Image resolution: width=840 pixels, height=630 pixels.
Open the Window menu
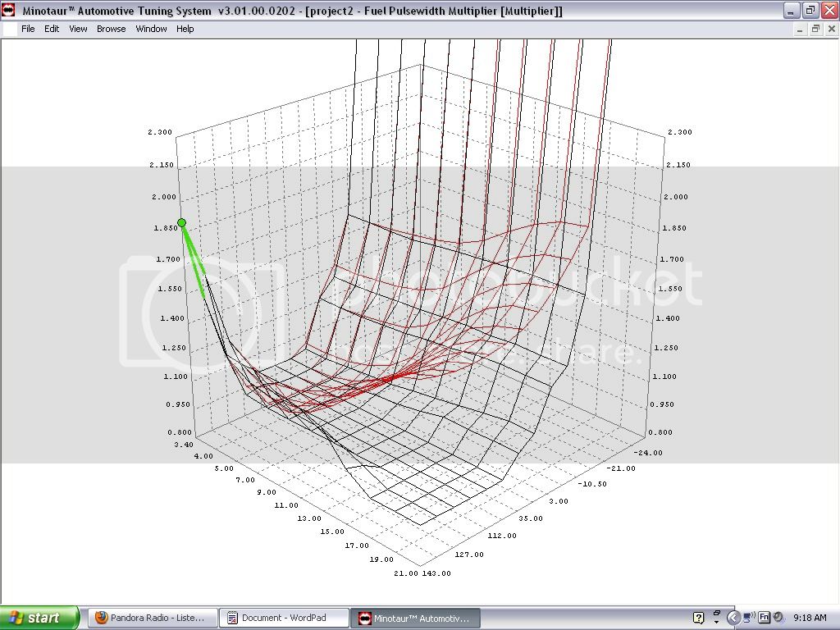click(x=151, y=29)
